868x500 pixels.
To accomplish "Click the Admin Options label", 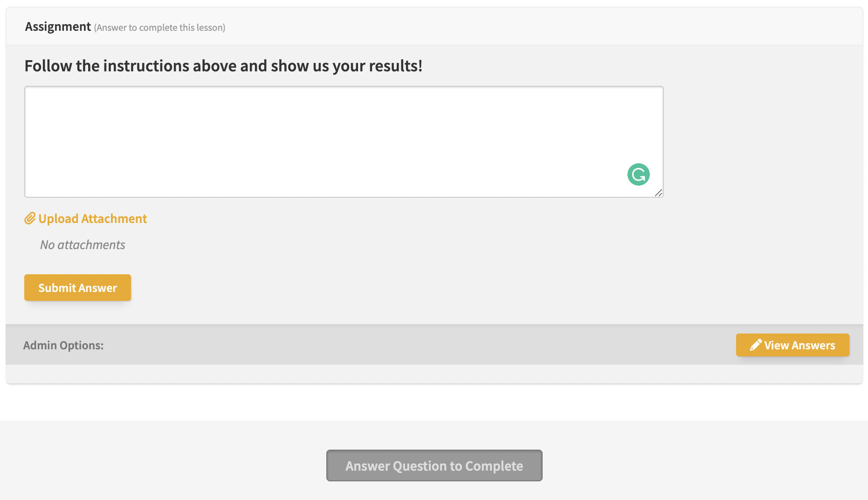I will (63, 345).
